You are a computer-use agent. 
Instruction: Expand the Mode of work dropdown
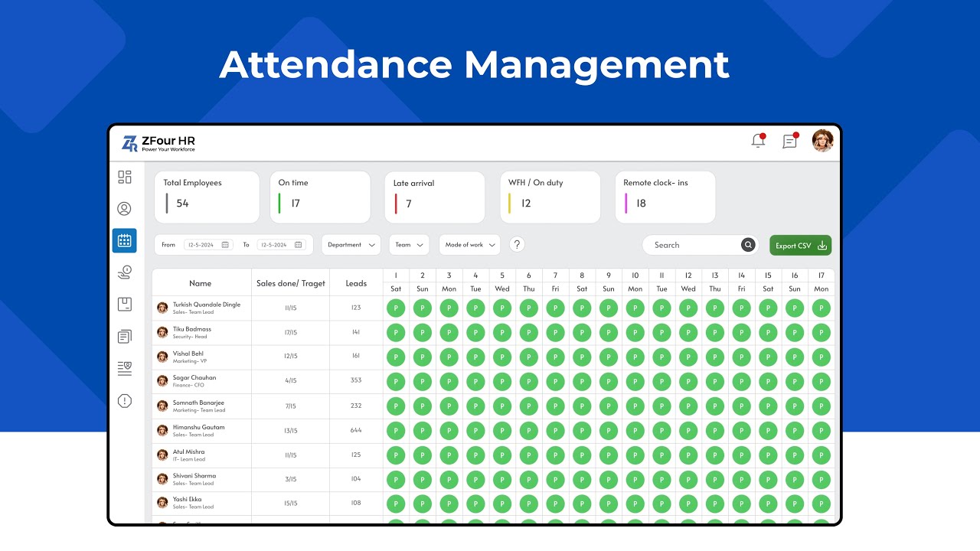coord(469,245)
